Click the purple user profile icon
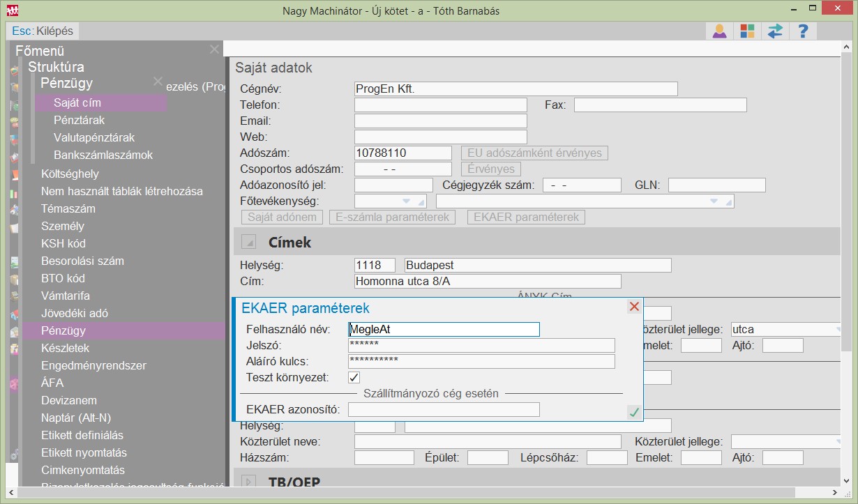The height and width of the screenshot is (504, 858). 719,31
